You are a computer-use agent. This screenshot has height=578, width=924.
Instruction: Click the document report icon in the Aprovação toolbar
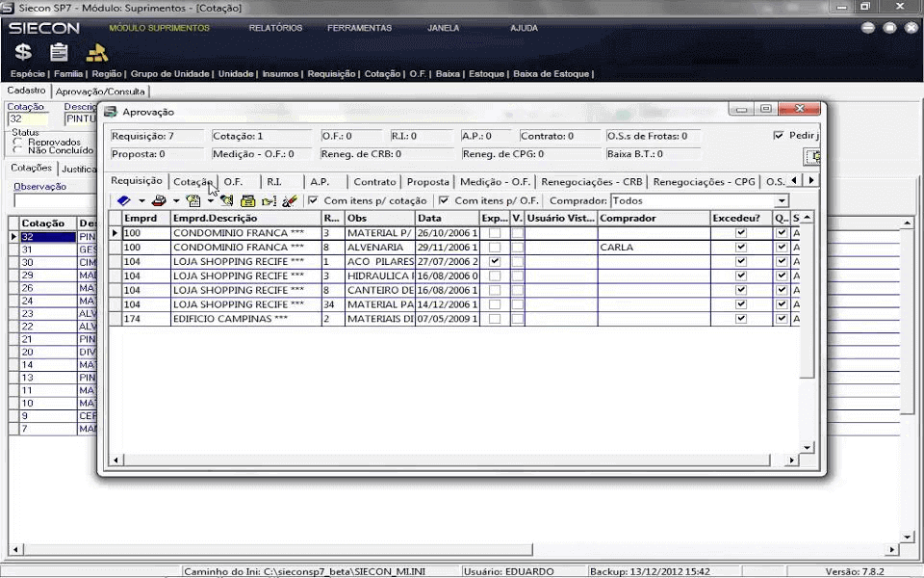tap(193, 200)
